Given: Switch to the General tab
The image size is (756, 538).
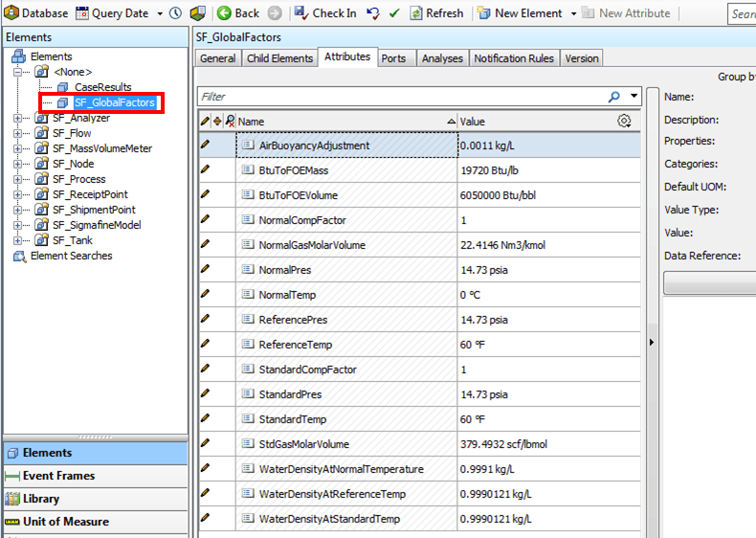Looking at the screenshot, I should tap(218, 58).
